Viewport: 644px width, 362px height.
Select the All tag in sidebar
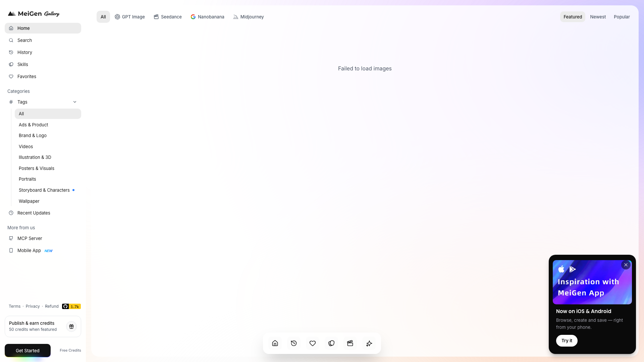[x=48, y=114]
